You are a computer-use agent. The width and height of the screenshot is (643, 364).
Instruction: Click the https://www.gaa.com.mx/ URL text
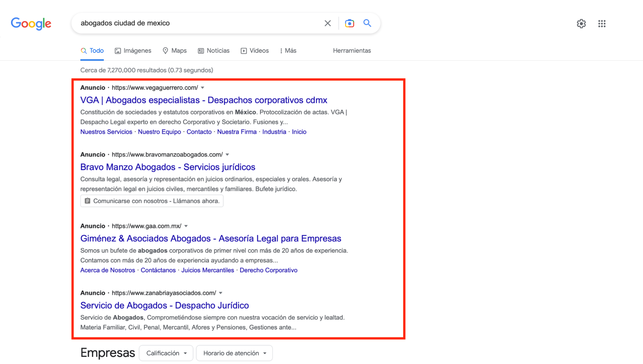pos(146,226)
